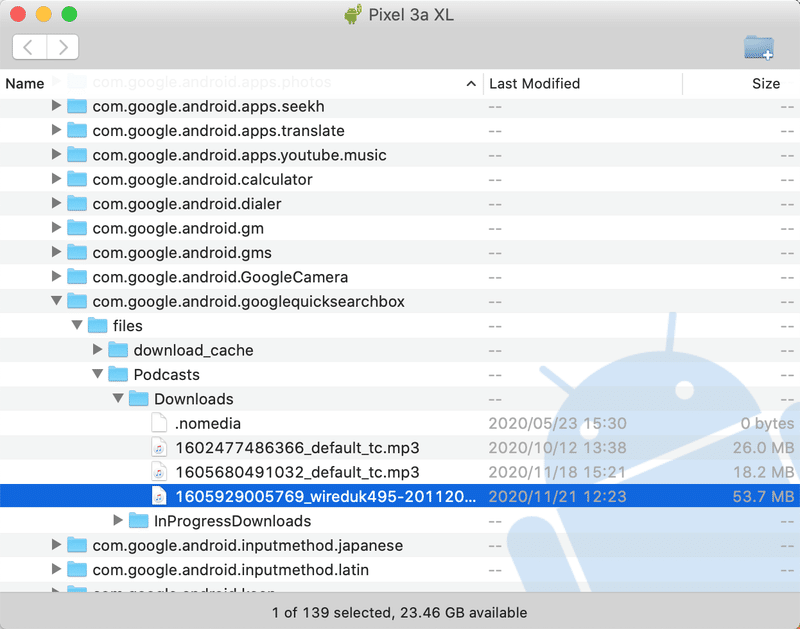Image resolution: width=800 pixels, height=629 pixels.
Task: Click the 26.0 MB size cell
Action: tap(763, 448)
